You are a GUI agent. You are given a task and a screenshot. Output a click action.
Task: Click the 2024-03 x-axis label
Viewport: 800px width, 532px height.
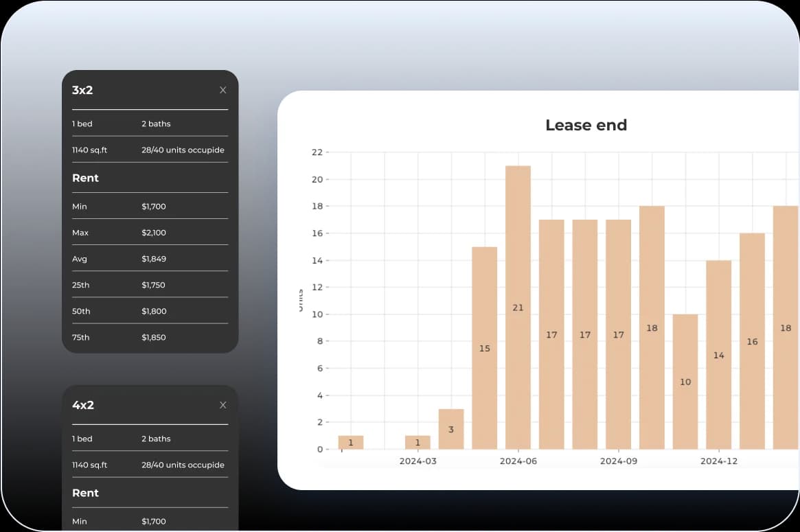(418, 461)
